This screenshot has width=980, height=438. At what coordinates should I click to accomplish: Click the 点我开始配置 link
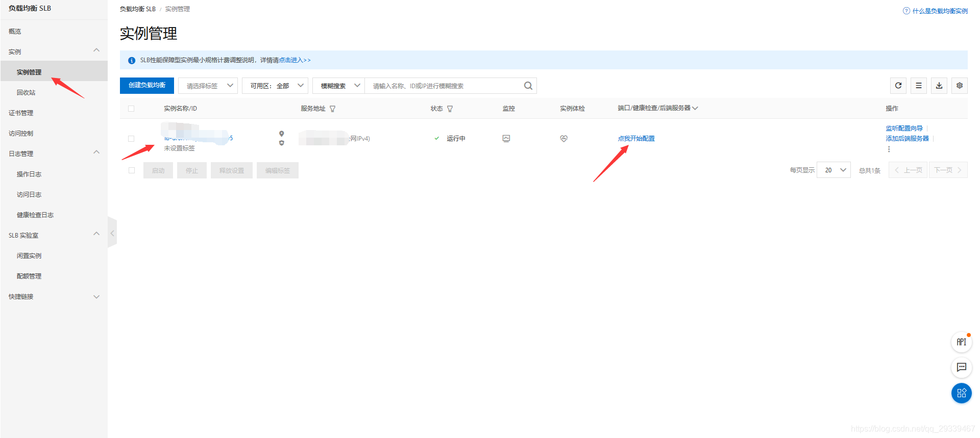[636, 139]
